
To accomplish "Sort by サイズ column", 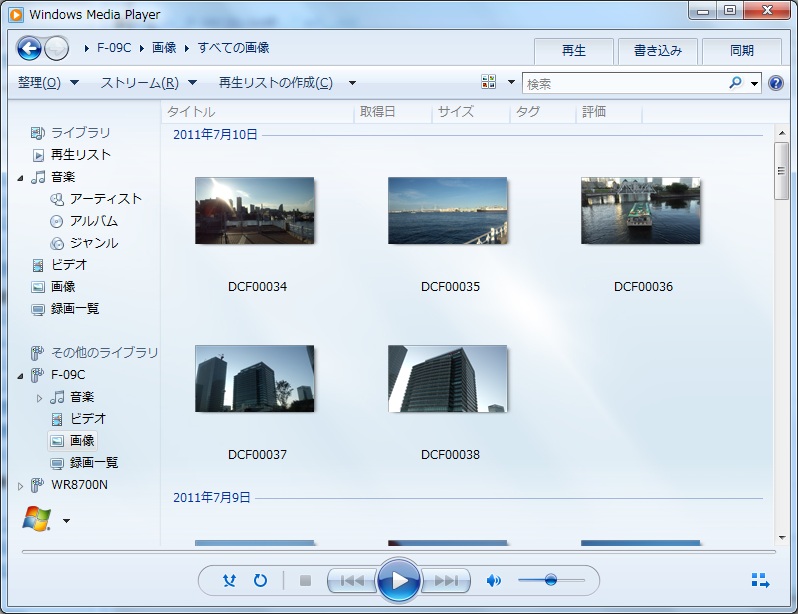I will point(471,112).
